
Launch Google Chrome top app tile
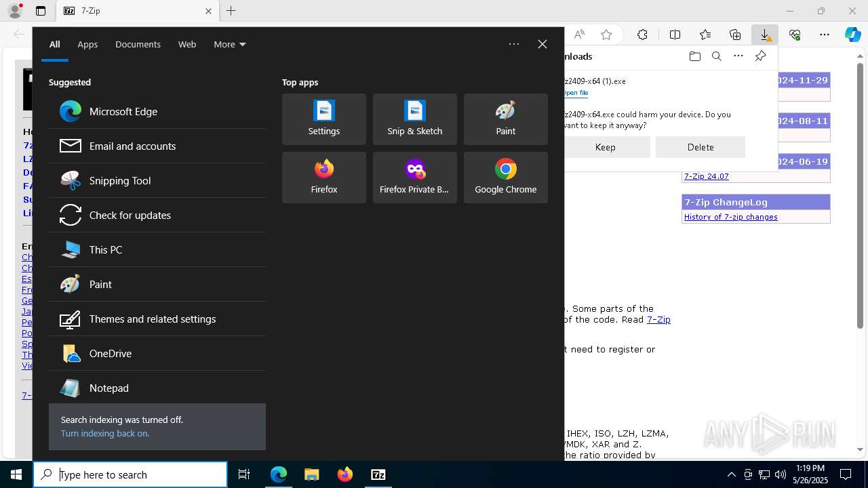click(506, 178)
